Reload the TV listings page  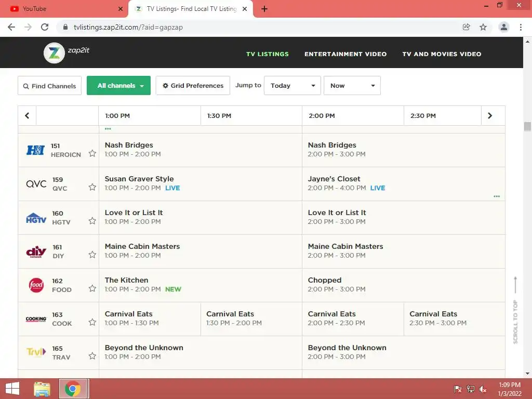[x=45, y=27]
